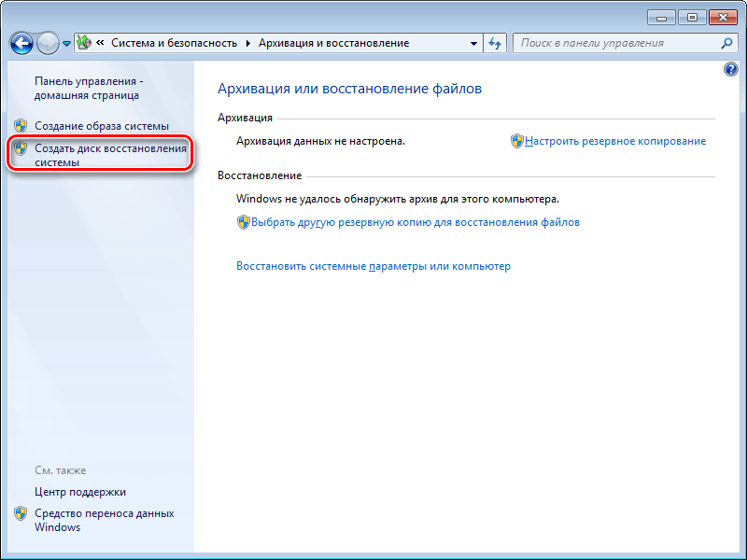
Task: Expand arrow after 'Система и безопасность'
Action: point(247,43)
